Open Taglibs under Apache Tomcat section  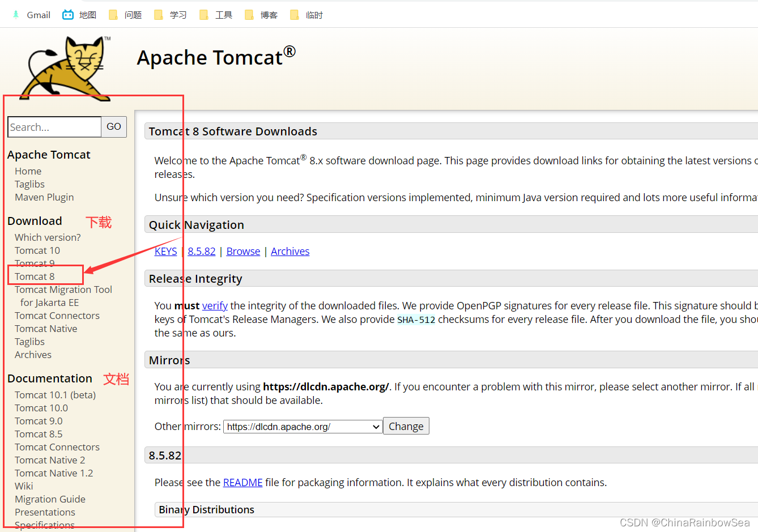coord(29,184)
